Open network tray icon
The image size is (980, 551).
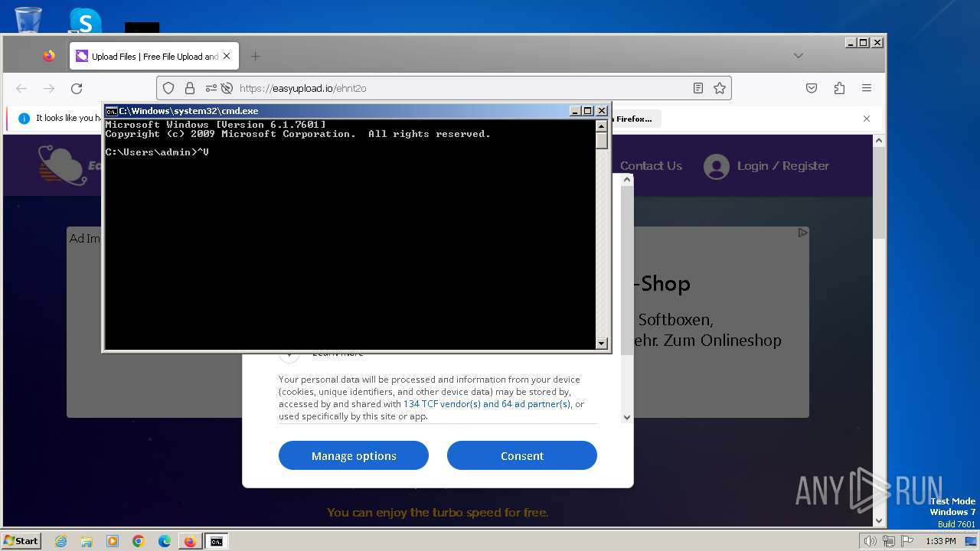pyautogui.click(x=888, y=541)
